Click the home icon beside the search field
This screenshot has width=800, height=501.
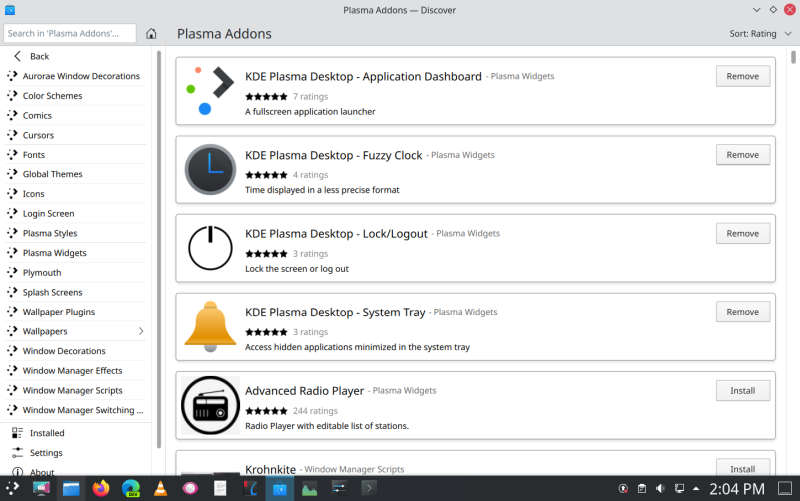[x=151, y=34]
